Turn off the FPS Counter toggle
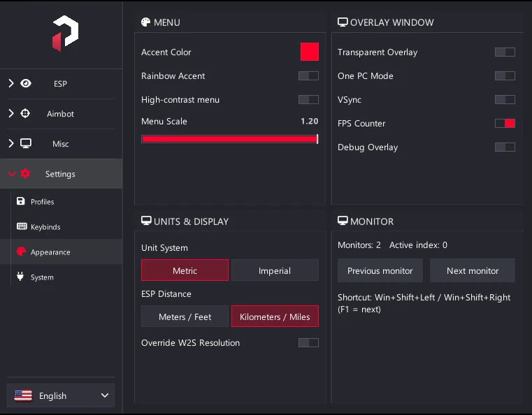 pos(505,124)
